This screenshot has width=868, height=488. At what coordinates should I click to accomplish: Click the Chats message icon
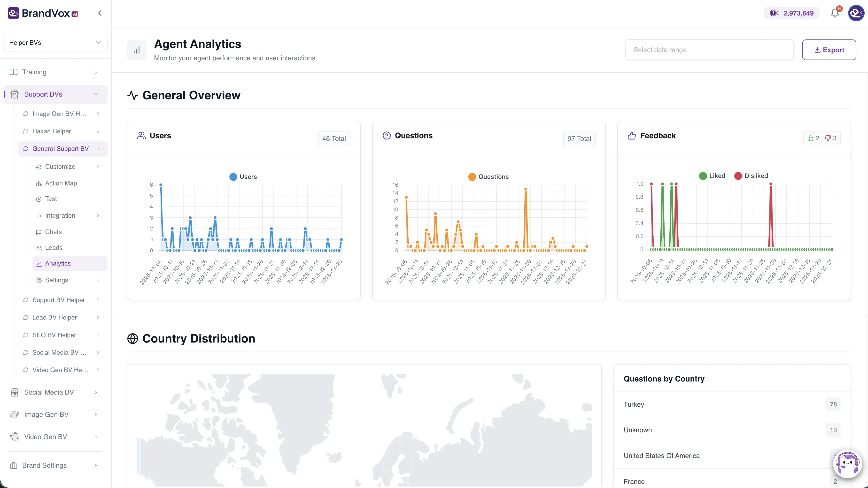coord(39,232)
